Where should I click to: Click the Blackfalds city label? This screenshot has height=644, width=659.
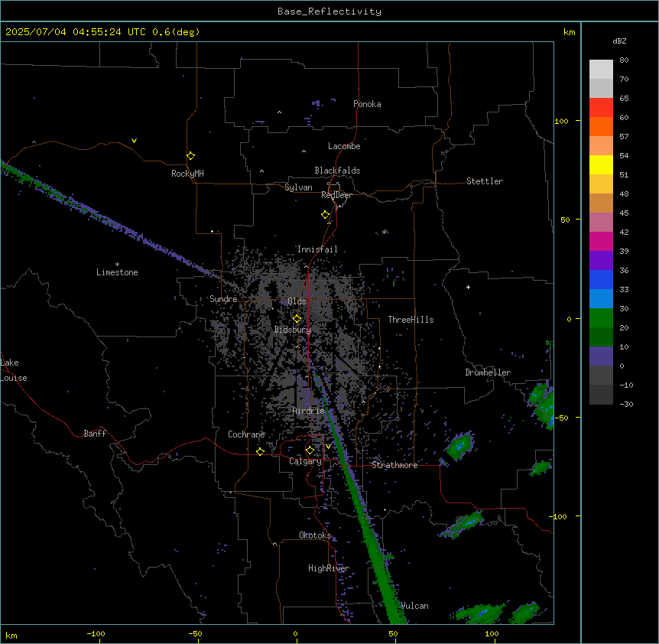(x=337, y=171)
